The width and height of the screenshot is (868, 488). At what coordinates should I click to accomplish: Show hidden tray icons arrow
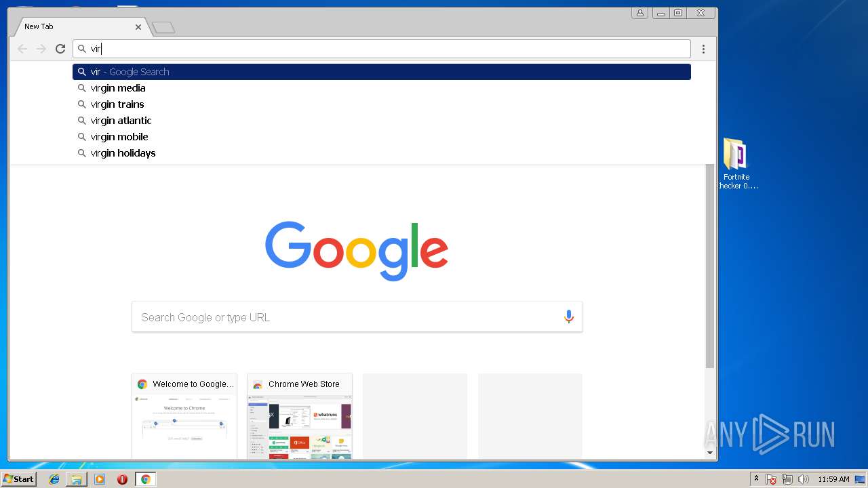tap(756, 479)
